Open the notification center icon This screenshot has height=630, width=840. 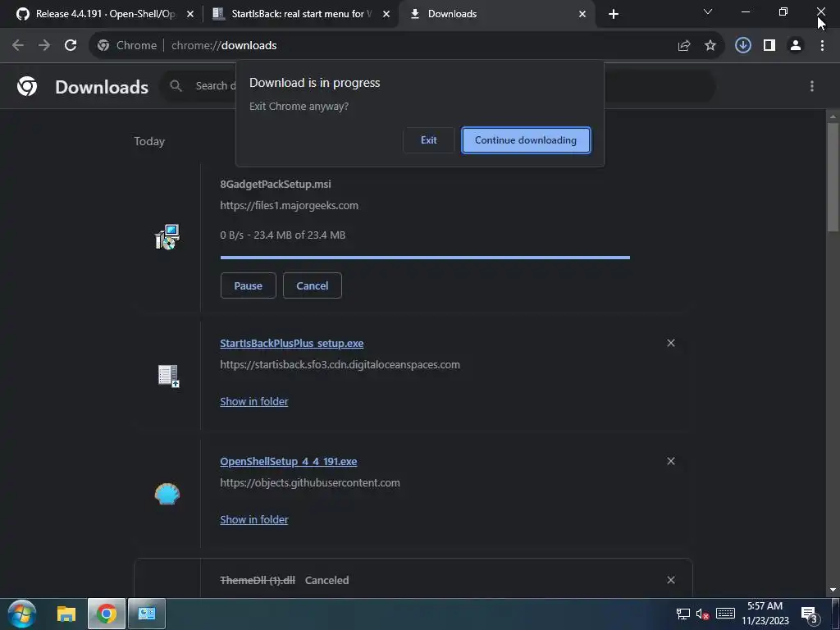(x=810, y=614)
